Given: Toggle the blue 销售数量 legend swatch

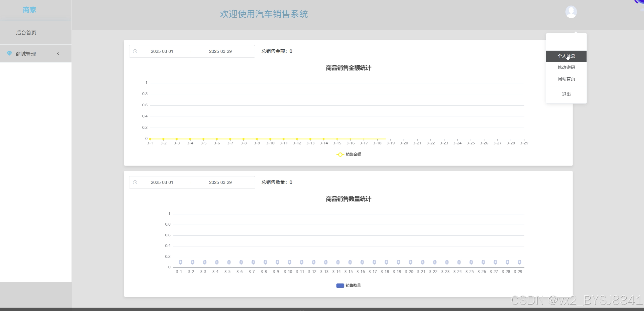Looking at the screenshot, I should tap(340, 286).
